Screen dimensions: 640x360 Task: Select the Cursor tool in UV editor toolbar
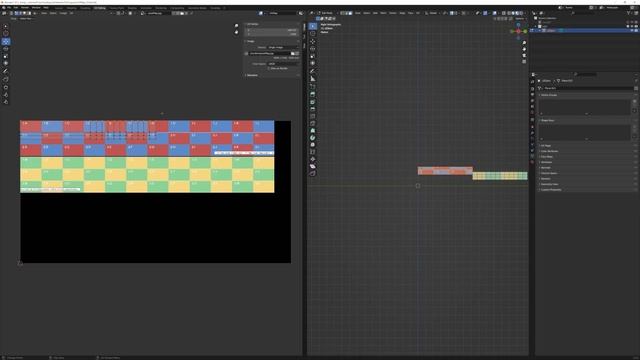[x=6, y=33]
